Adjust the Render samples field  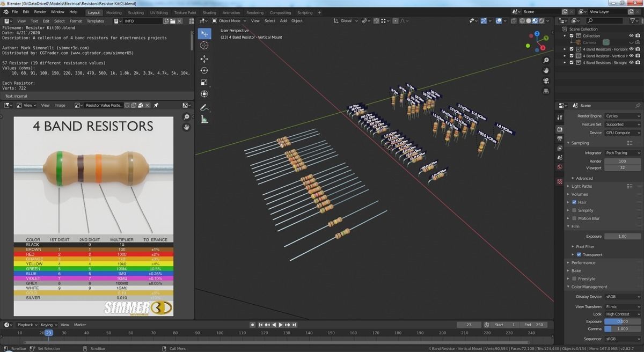tap(623, 161)
